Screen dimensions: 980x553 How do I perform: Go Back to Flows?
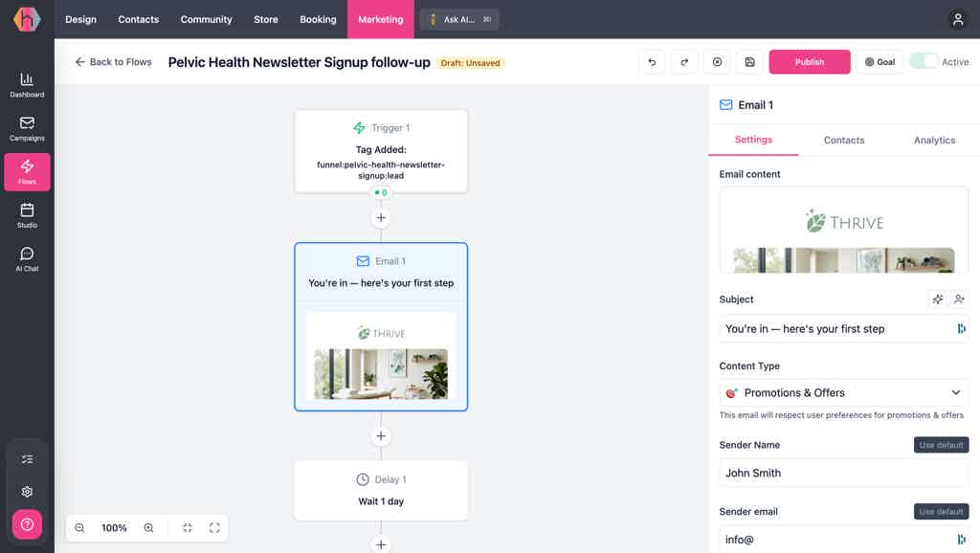[113, 62]
